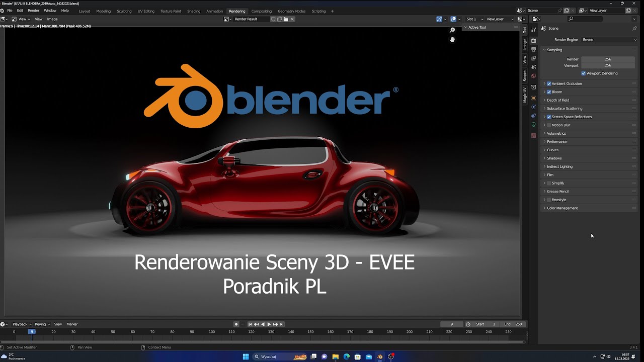Image resolution: width=644 pixels, height=362 pixels.
Task: Expand the Shadows panel
Action: click(589, 158)
